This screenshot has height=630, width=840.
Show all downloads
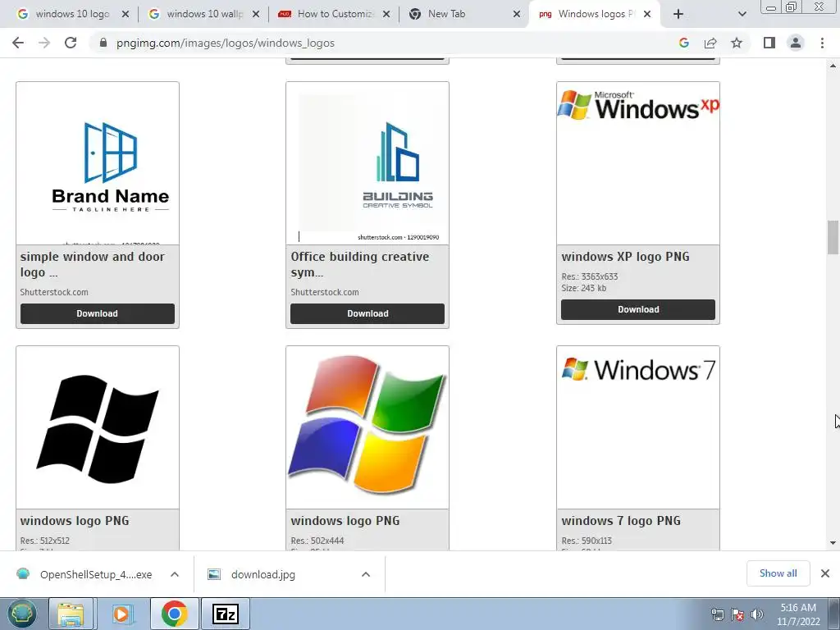pos(778,573)
